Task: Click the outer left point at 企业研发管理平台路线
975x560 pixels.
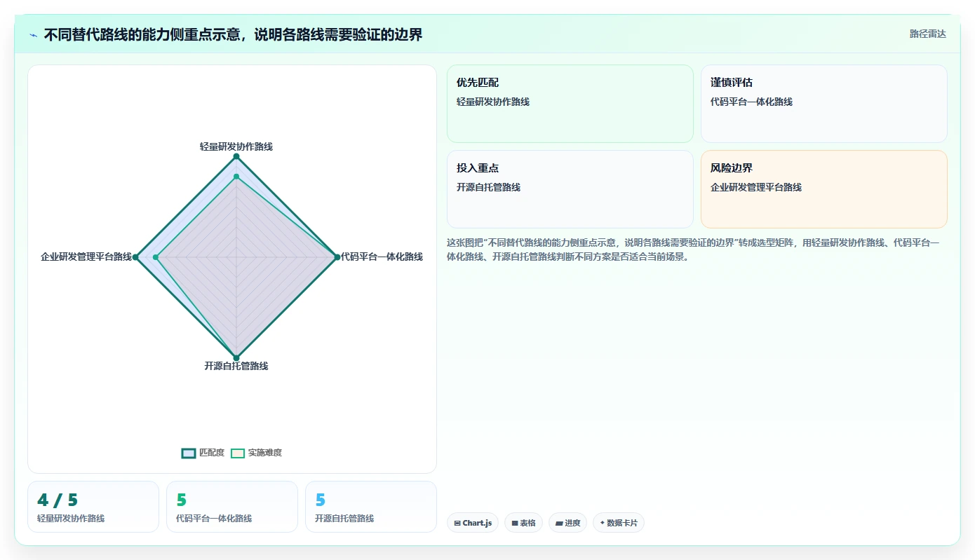Action: (136, 257)
